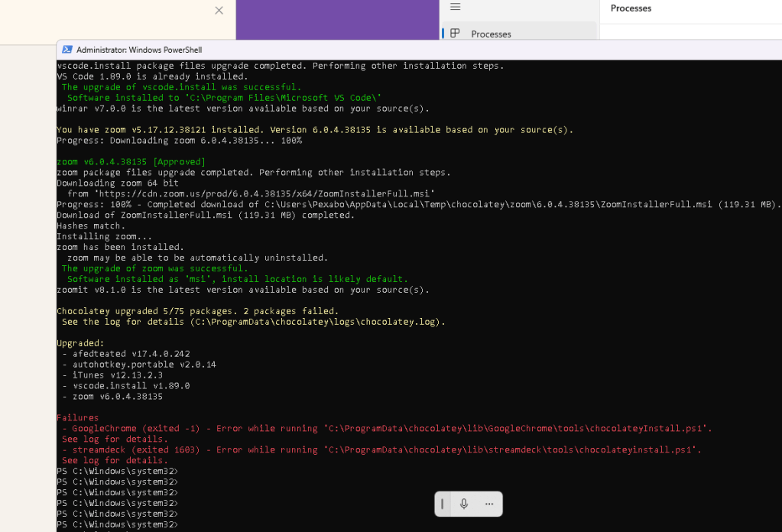This screenshot has width=782, height=532.
Task: Click 'The upgrade of zoom was successful' line
Action: point(154,268)
